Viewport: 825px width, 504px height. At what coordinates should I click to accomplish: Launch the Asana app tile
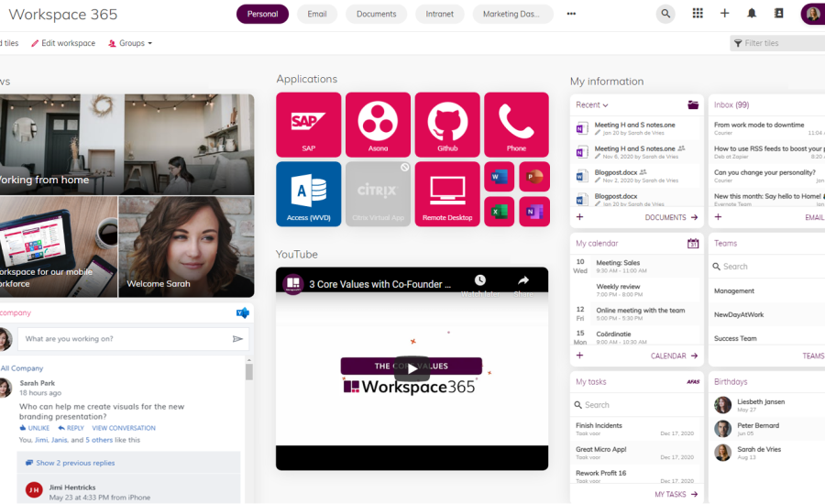[378, 125]
